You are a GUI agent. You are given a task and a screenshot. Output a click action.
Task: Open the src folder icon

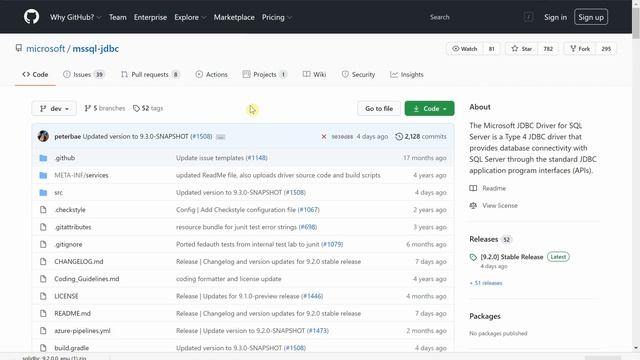coord(43,192)
